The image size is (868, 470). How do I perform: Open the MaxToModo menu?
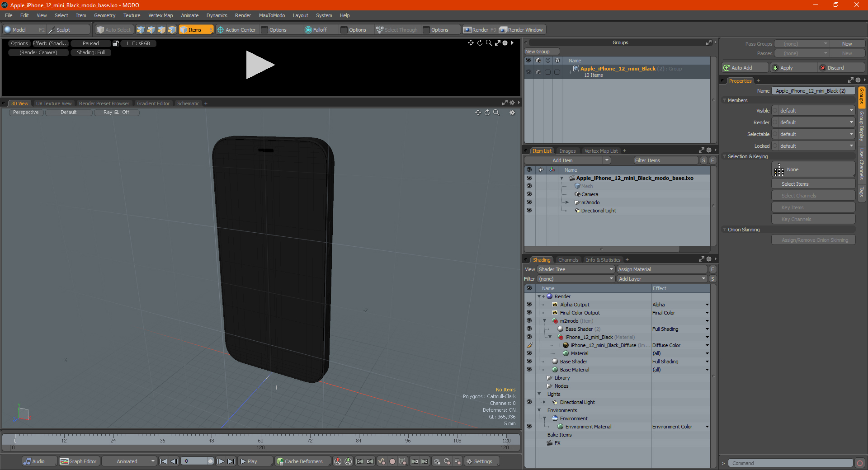click(x=272, y=15)
